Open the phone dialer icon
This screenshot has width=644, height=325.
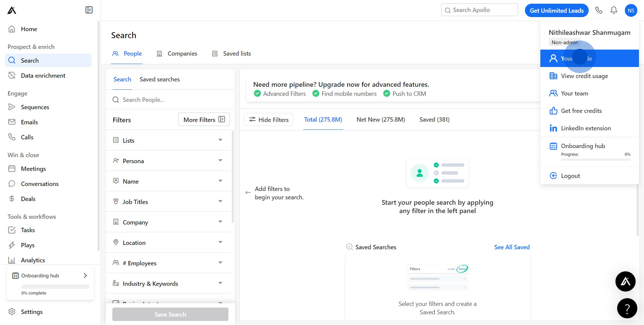click(599, 10)
